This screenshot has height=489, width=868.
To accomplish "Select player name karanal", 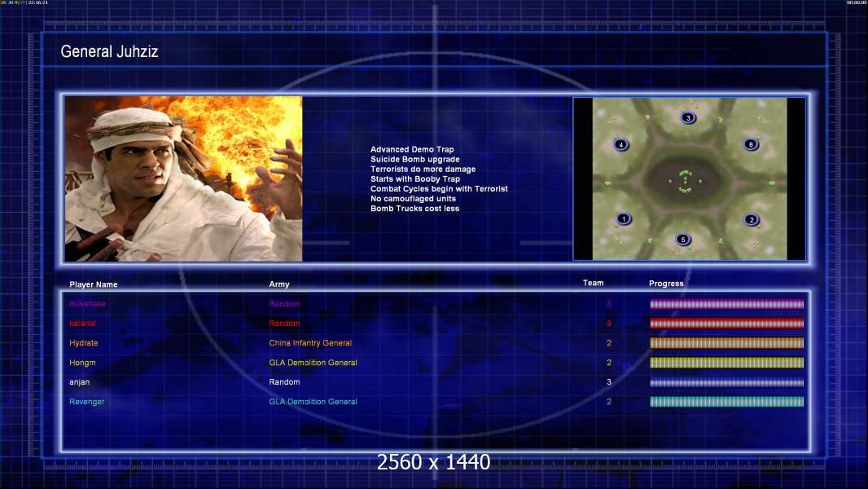I will point(82,324).
